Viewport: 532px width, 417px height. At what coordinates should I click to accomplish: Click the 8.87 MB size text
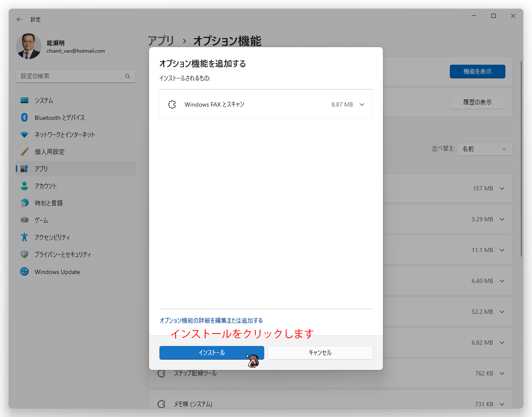click(342, 104)
